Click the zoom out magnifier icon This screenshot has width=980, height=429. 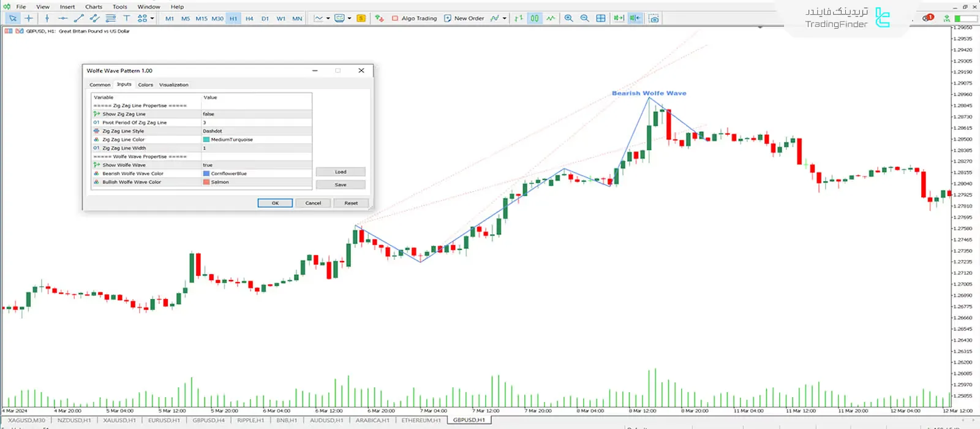[x=584, y=18]
